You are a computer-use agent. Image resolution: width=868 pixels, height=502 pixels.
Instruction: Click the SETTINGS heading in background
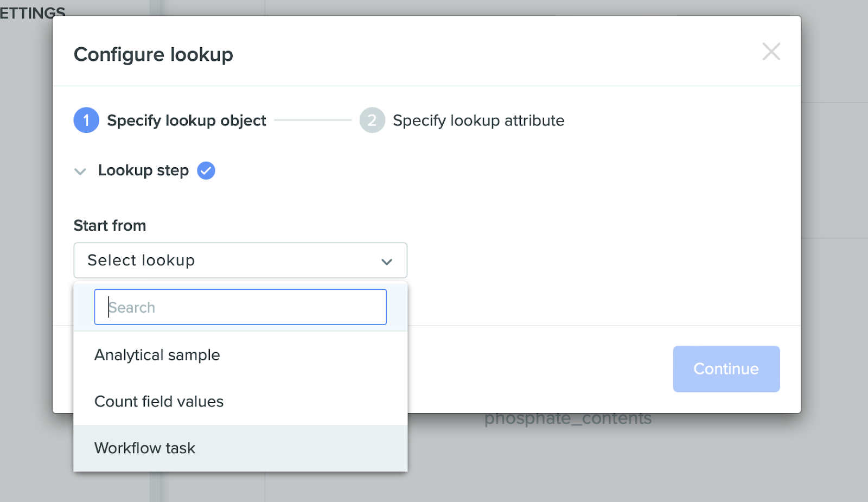click(x=33, y=10)
